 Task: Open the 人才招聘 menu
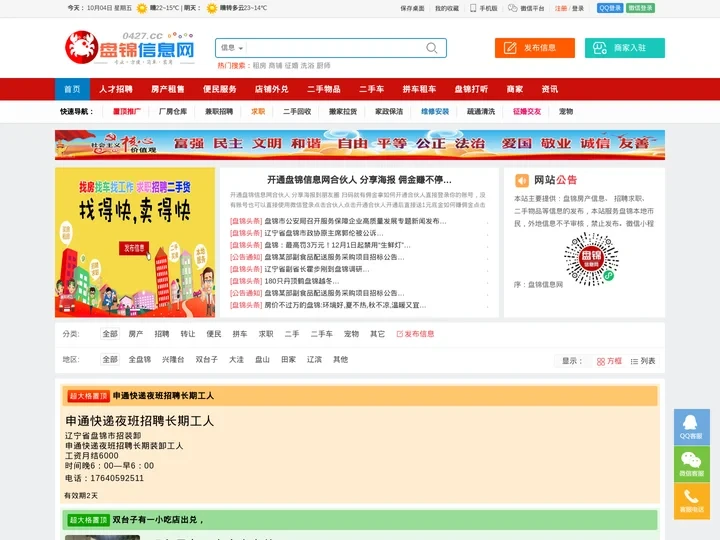[116, 89]
